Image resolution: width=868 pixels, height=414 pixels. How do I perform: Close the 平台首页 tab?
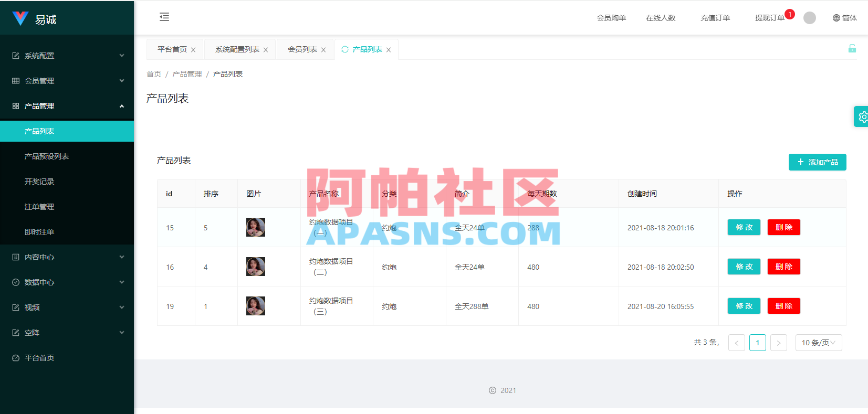tap(193, 50)
